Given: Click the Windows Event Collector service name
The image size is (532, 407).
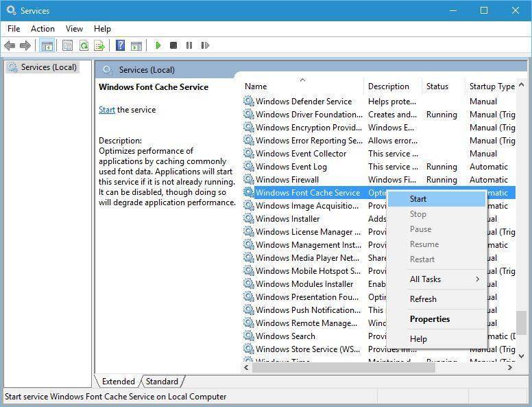Looking at the screenshot, I should click(x=301, y=154).
